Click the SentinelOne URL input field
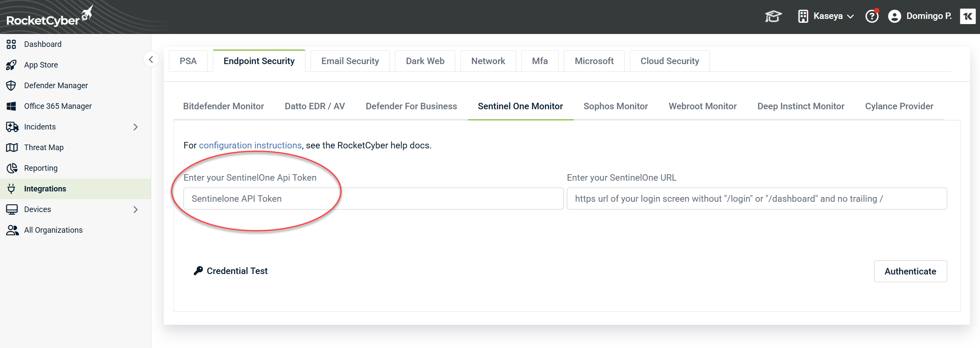 click(756, 199)
